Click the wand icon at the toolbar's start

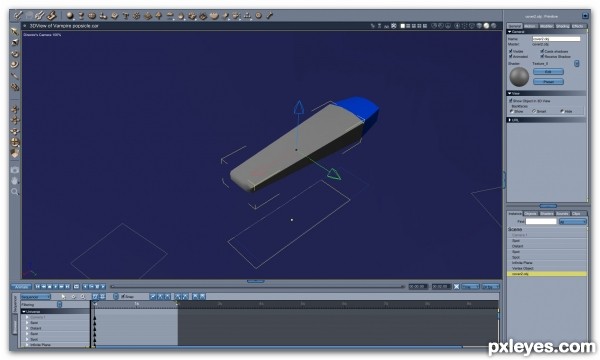tap(18, 16)
